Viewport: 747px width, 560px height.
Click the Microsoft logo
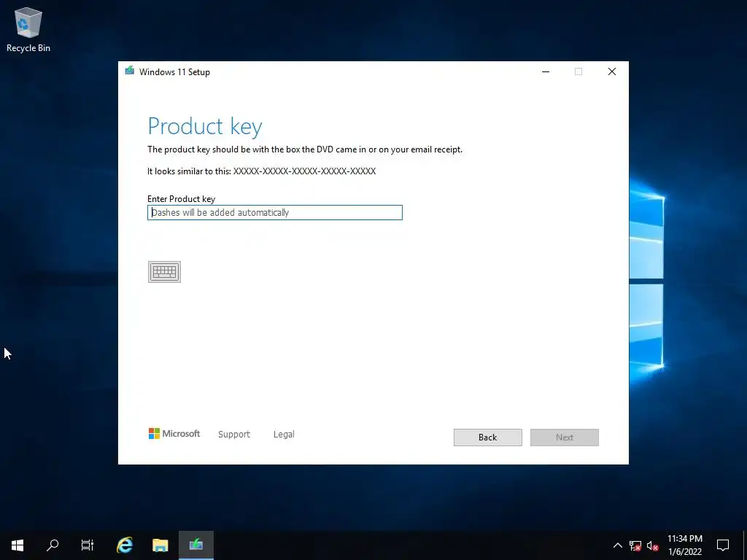(174, 433)
